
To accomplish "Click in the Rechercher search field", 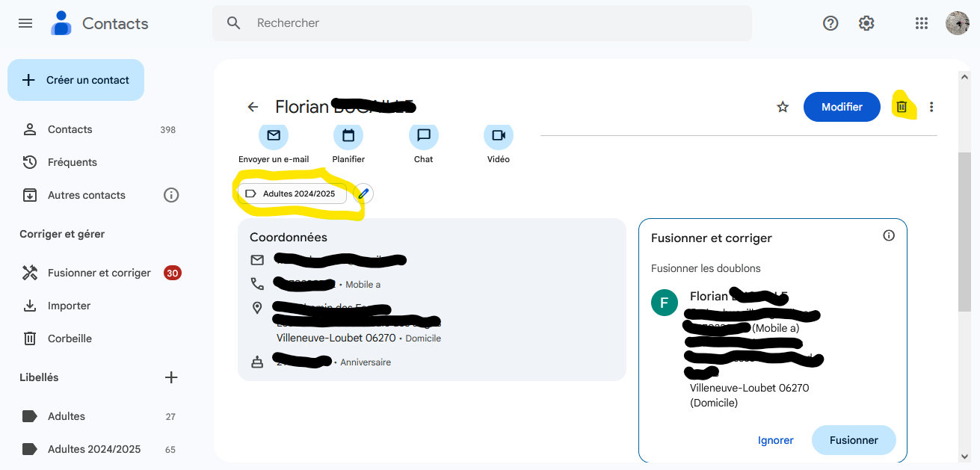I will pos(493,23).
